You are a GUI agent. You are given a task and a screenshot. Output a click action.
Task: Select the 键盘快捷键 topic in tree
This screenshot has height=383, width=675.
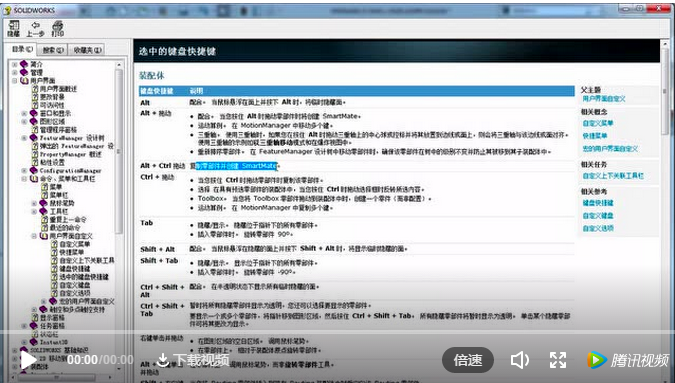[74, 269]
